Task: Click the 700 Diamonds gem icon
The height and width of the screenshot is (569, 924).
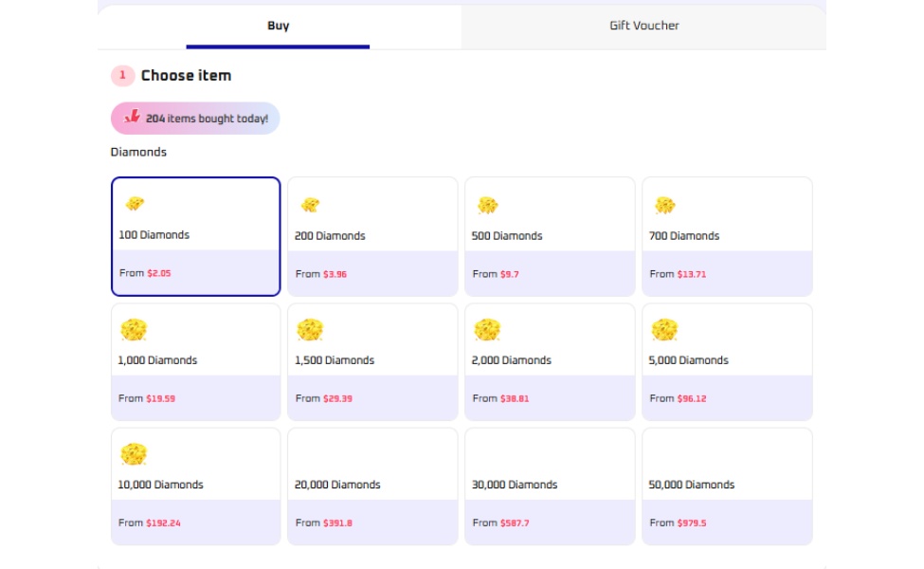Action: point(664,205)
